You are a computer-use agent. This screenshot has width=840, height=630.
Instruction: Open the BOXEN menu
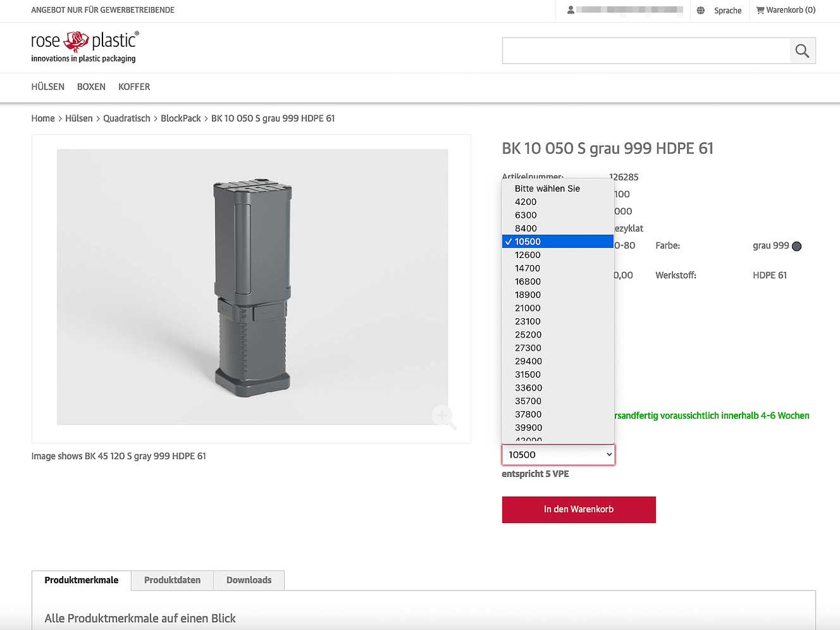(x=91, y=86)
